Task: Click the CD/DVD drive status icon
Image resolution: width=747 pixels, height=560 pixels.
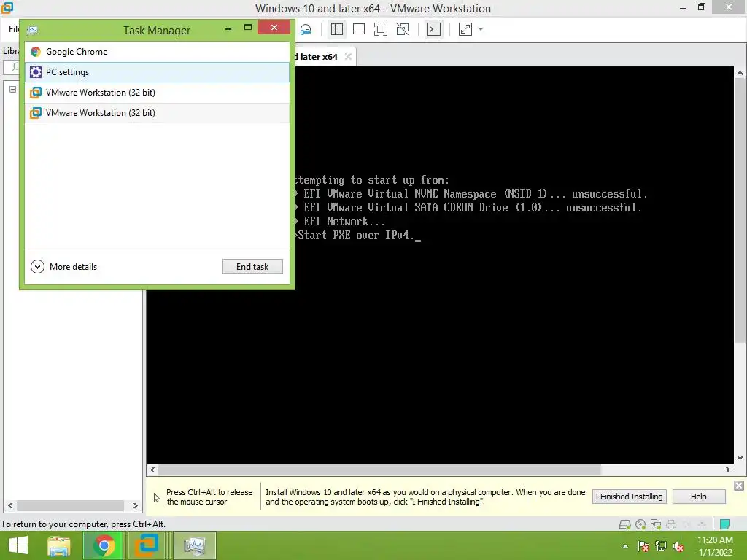Action: pos(640,525)
